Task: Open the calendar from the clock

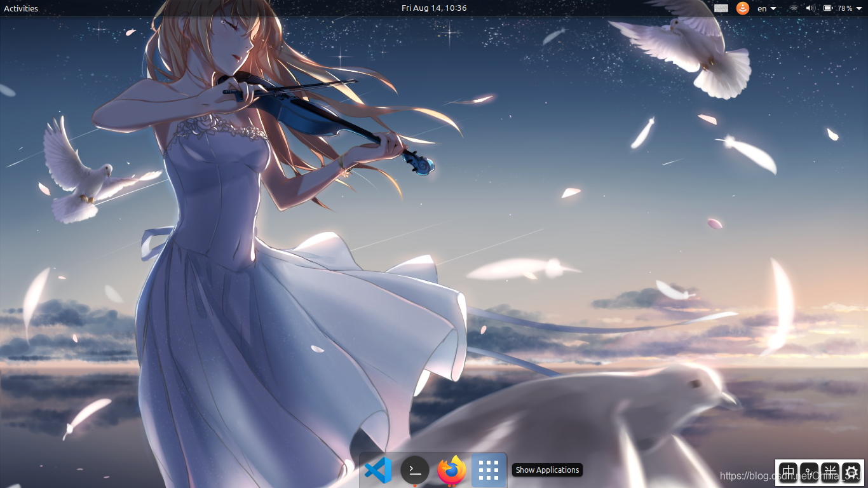Action: [x=434, y=8]
